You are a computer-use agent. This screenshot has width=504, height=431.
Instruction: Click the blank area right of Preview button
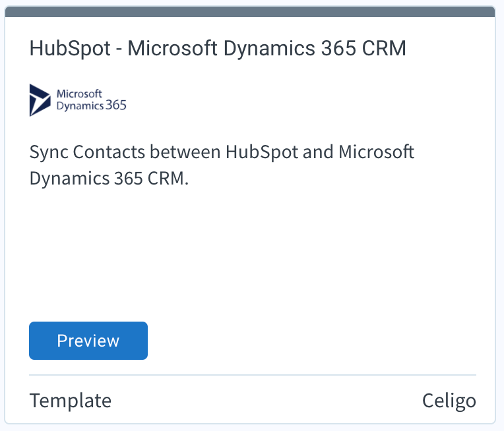[310, 341]
